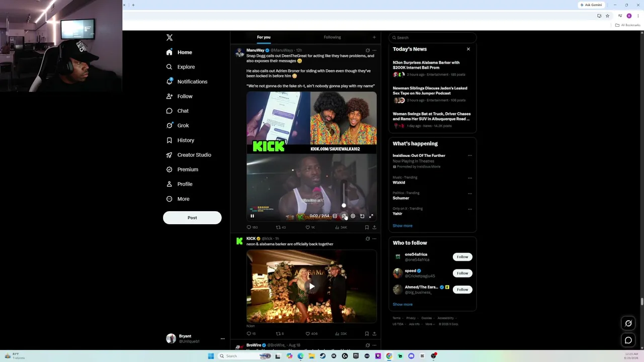
Task: Open more options for Schumer trend
Action: point(470,194)
